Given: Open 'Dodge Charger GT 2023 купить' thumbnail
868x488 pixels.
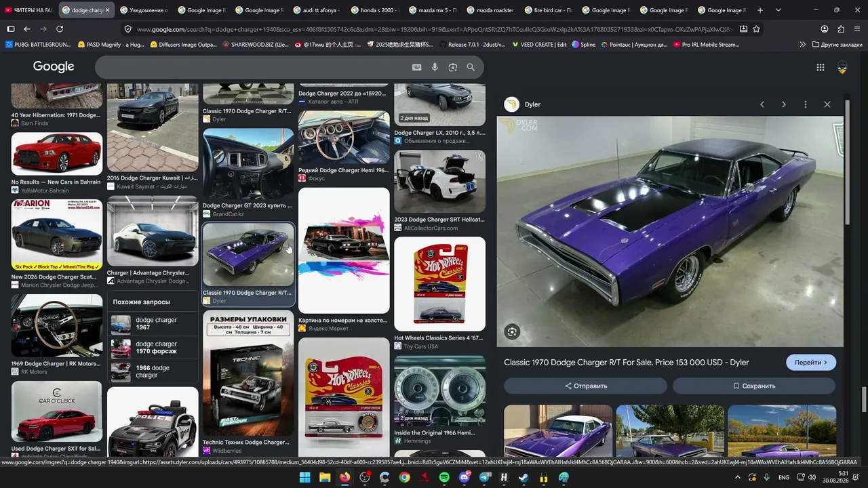Looking at the screenshot, I should click(248, 164).
